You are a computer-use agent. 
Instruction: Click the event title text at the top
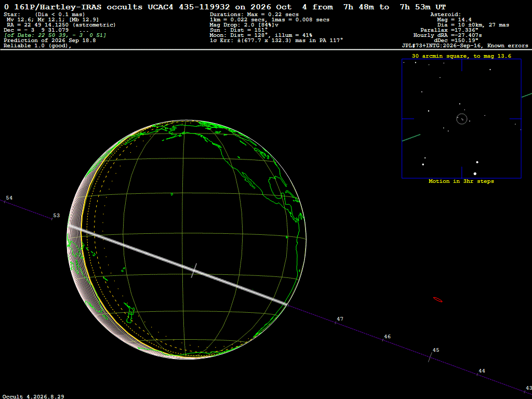tap(224, 7)
